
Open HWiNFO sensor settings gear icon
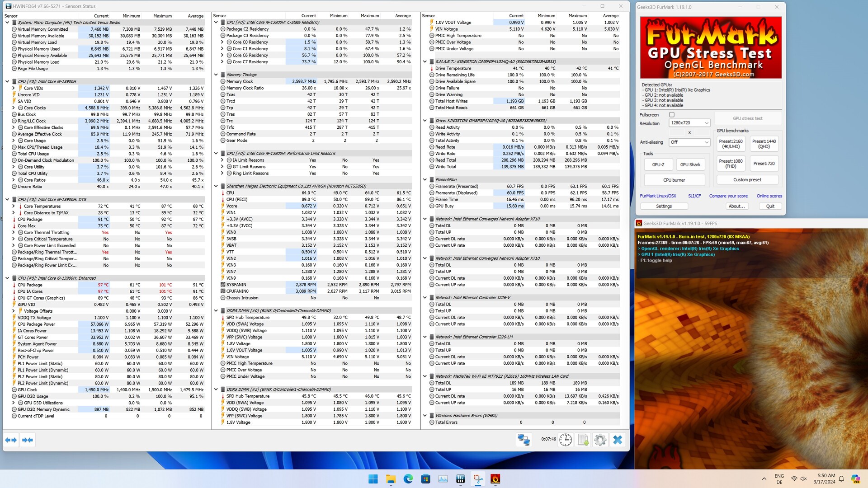pyautogui.click(x=600, y=440)
